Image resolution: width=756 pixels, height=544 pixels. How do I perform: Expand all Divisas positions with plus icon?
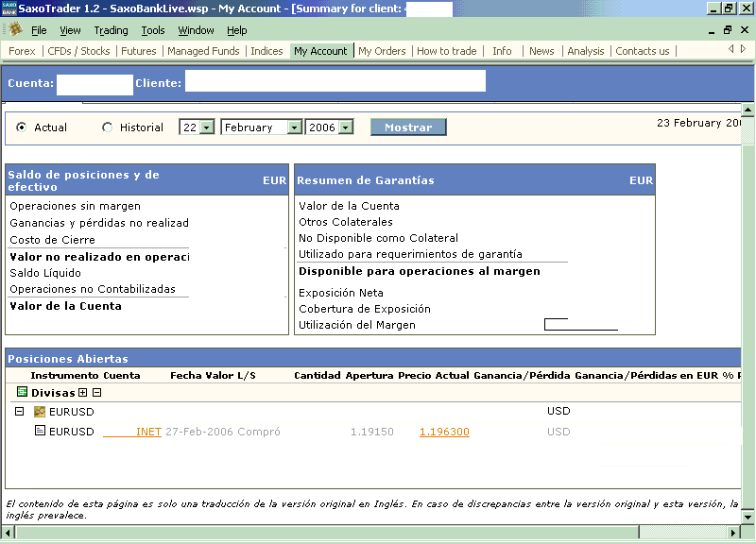pyautogui.click(x=83, y=392)
